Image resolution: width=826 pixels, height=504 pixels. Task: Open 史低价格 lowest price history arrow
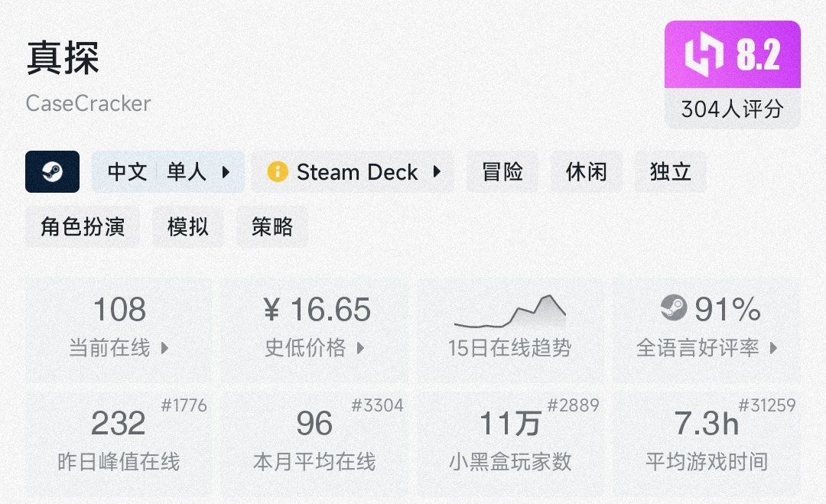pos(361,349)
